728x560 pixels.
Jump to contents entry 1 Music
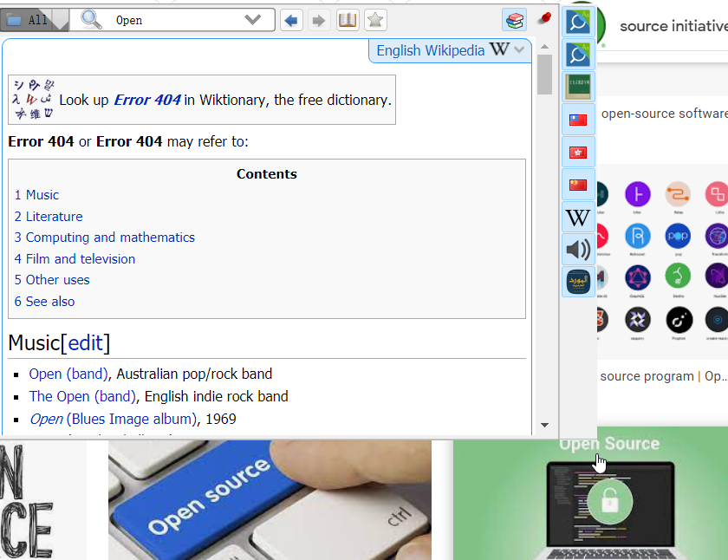pyautogui.click(x=36, y=195)
